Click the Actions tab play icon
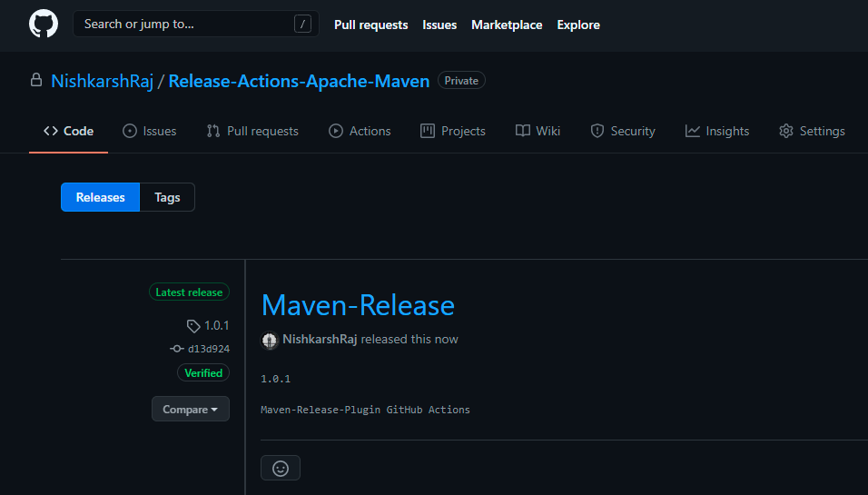 click(x=335, y=131)
